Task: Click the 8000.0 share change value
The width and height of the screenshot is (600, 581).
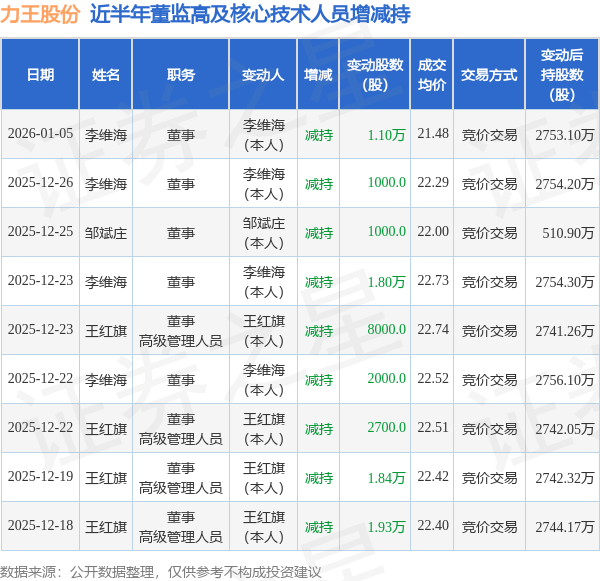Action: click(x=386, y=330)
